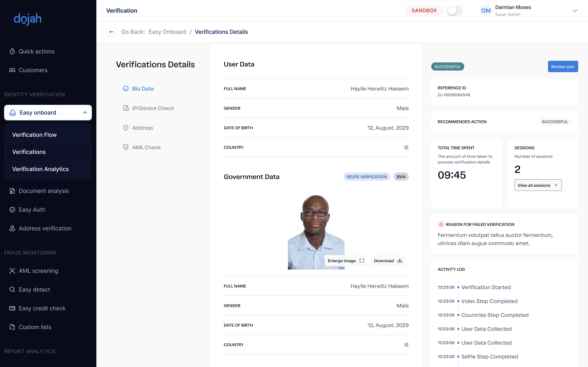Open Quick actions from sidebar
Viewport: 588px width, 367px height.
tap(37, 51)
